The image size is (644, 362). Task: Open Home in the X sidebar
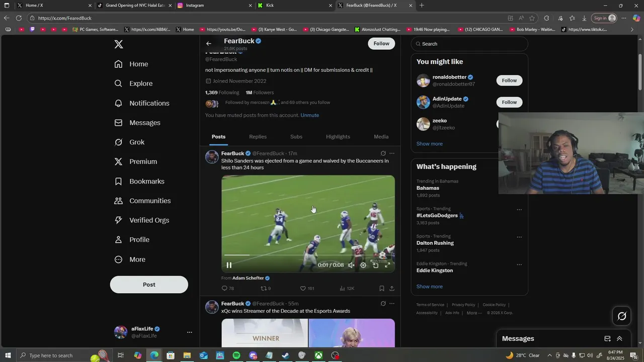pos(131,64)
